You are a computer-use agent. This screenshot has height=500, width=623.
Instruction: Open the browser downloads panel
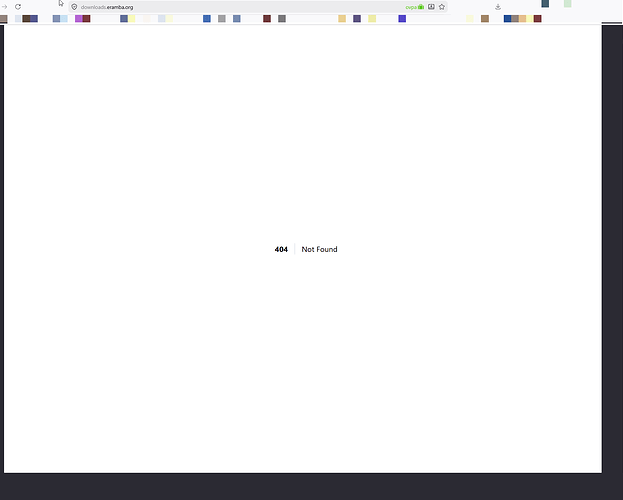498,7
